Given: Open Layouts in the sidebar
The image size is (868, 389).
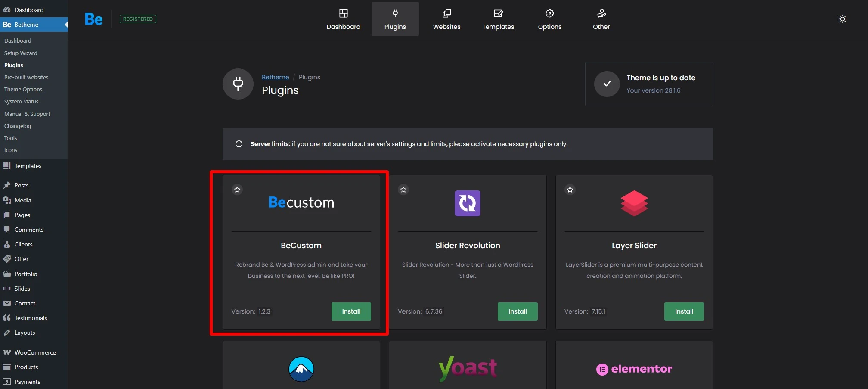Looking at the screenshot, I should point(34,333).
